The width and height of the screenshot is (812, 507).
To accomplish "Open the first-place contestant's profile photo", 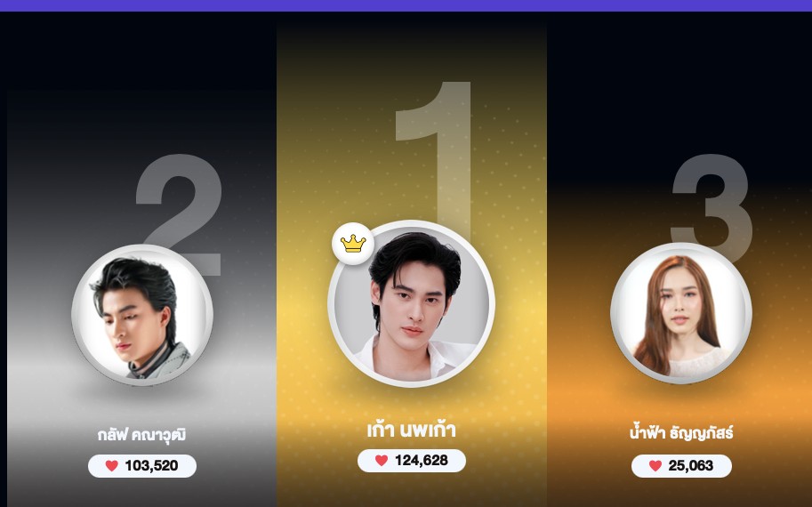I will click(411, 303).
